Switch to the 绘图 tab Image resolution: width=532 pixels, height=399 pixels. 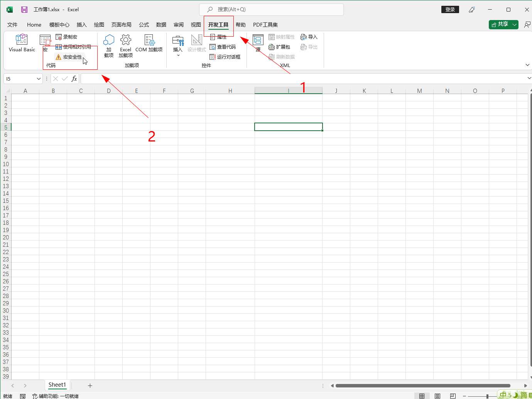(99, 25)
